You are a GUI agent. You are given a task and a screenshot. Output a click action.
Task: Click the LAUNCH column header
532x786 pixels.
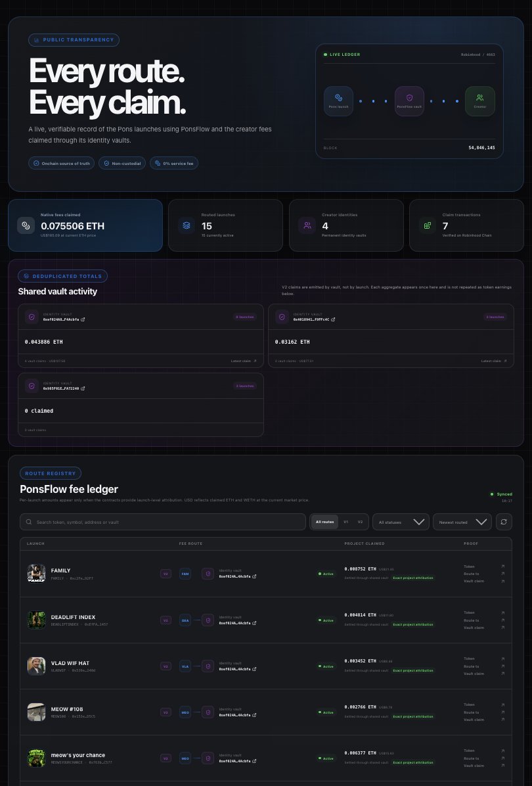click(x=35, y=543)
